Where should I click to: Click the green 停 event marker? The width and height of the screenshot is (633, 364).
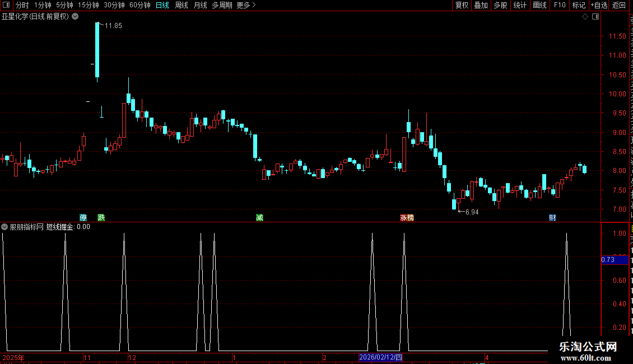point(83,217)
